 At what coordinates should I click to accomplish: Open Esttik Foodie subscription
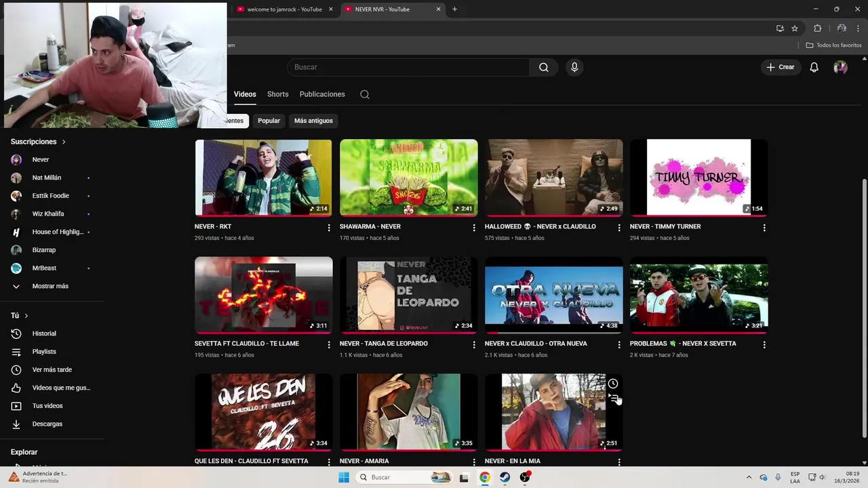tap(52, 196)
